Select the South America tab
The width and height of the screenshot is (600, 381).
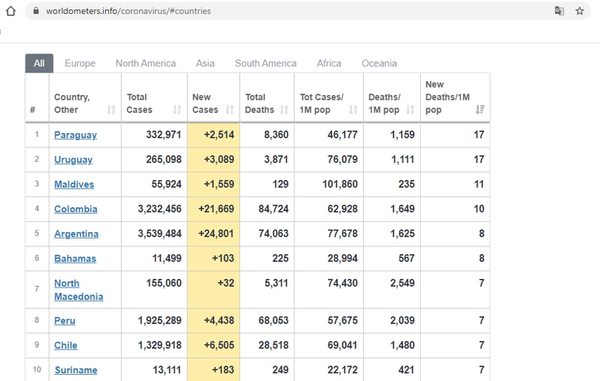click(x=266, y=64)
